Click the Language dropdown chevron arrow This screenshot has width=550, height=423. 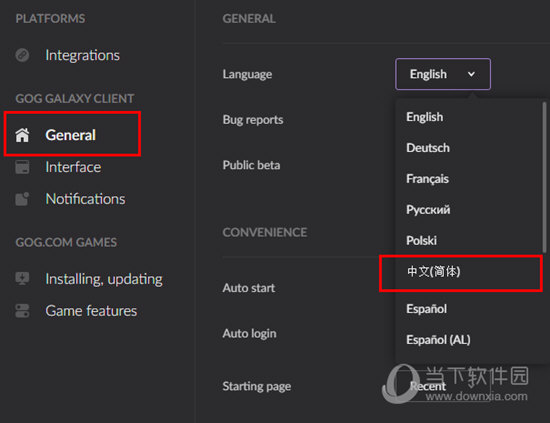tap(471, 74)
